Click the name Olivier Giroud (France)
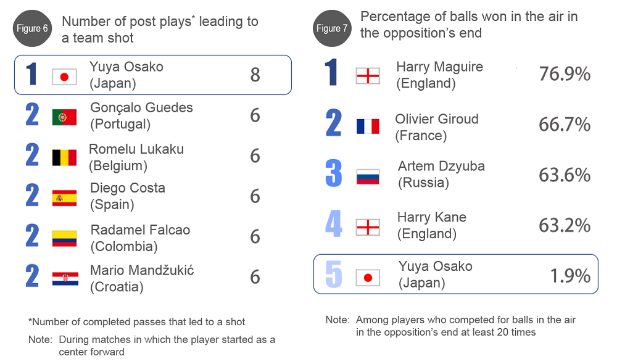This screenshot has height=364, width=617. [x=437, y=127]
